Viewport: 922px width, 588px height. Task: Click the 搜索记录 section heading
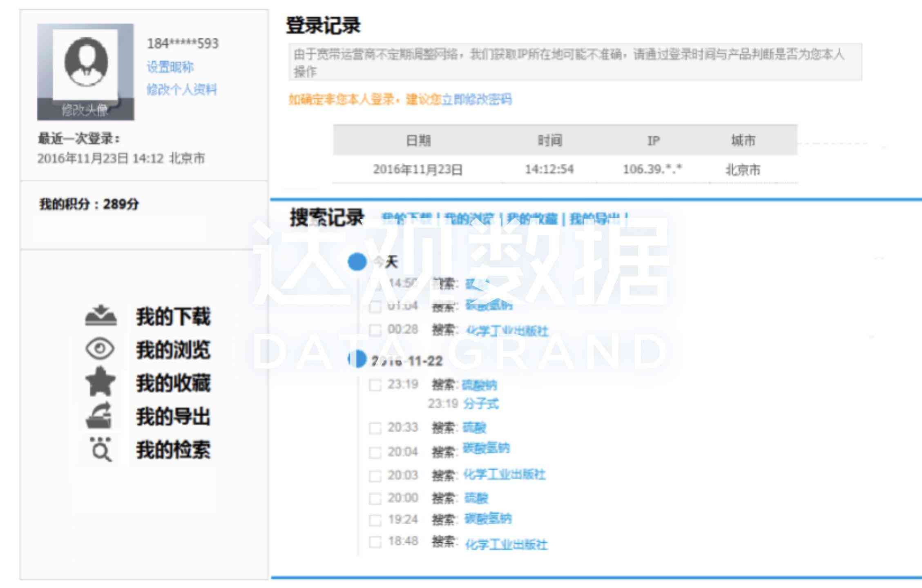pyautogui.click(x=327, y=217)
